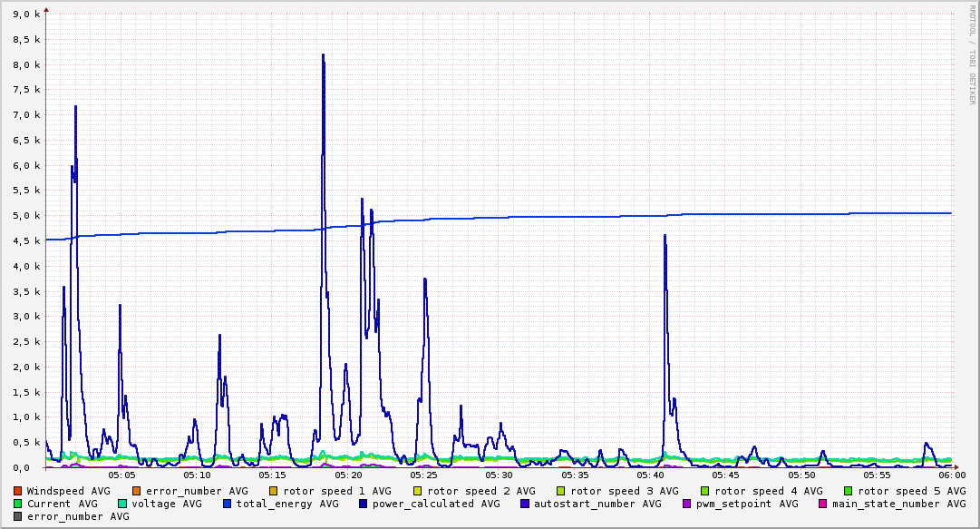Click the yellow rotor speed 2 AVG swatch

coord(418,492)
